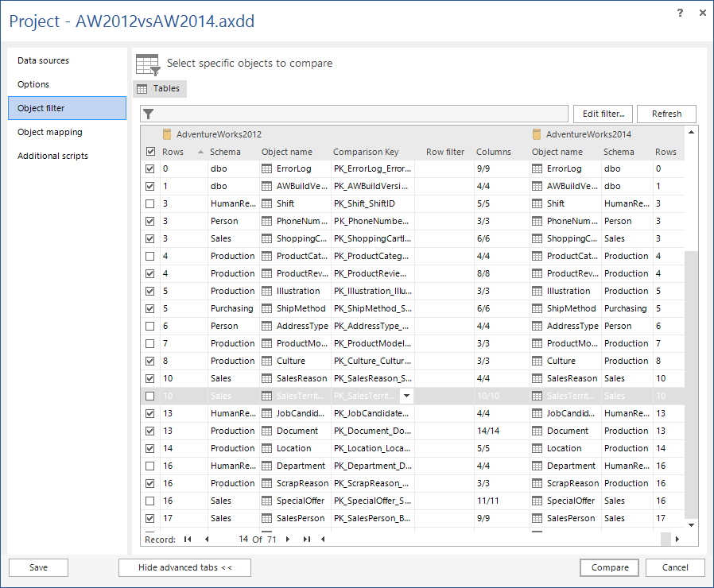Uncheck the ErrorLog row checkbox

(149, 168)
